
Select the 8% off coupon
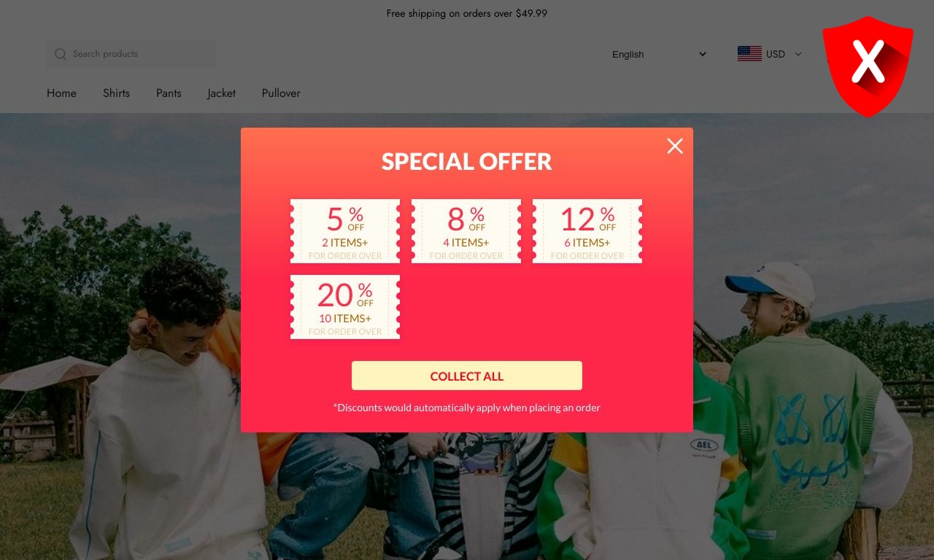(x=466, y=231)
